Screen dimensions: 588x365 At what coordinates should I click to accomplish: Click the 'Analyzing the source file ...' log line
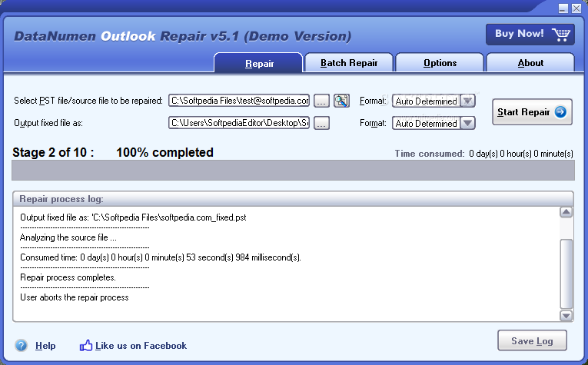[68, 237]
